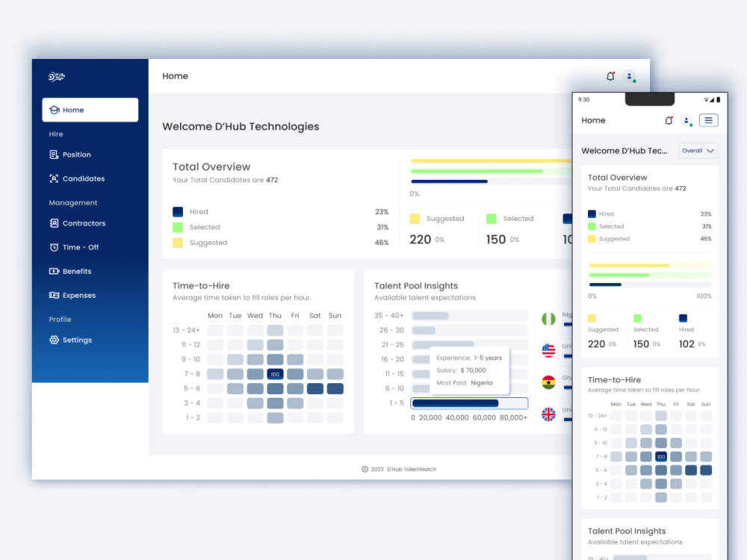The height and width of the screenshot is (560, 747).
Task: Click the yellow Suggested progress bar on desktop
Action: (492, 161)
